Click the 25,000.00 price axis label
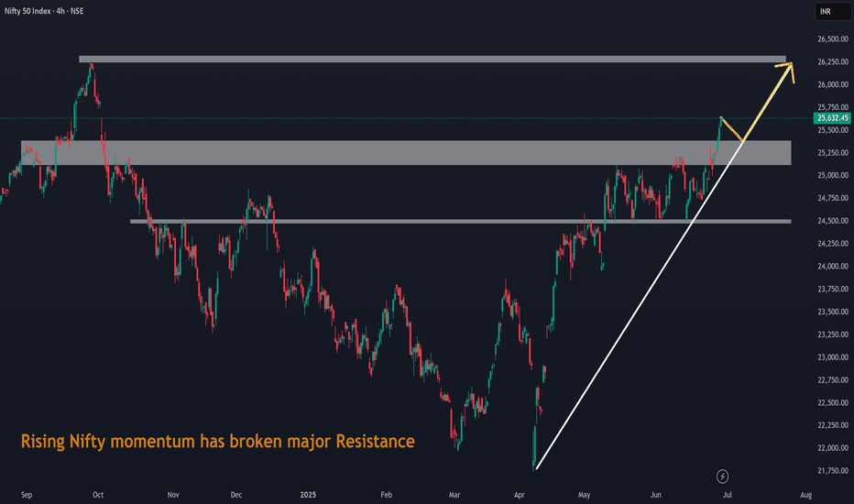 coord(833,175)
